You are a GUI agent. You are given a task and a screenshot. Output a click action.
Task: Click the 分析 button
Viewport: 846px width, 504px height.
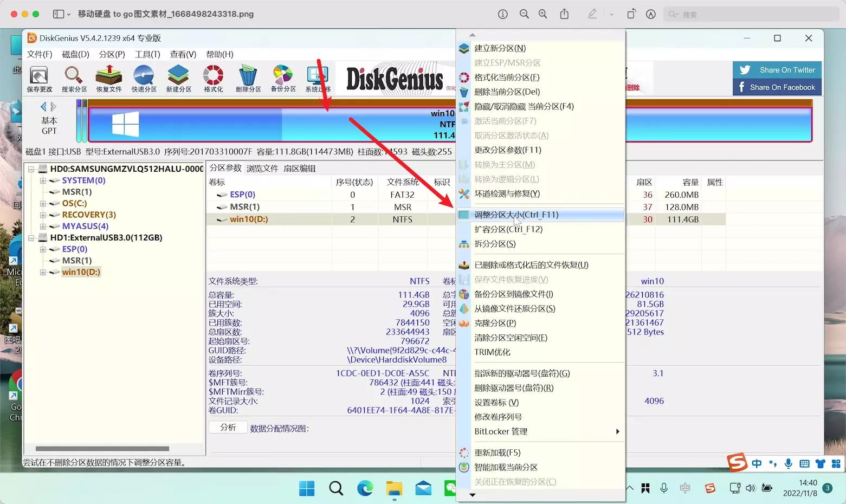tap(228, 427)
